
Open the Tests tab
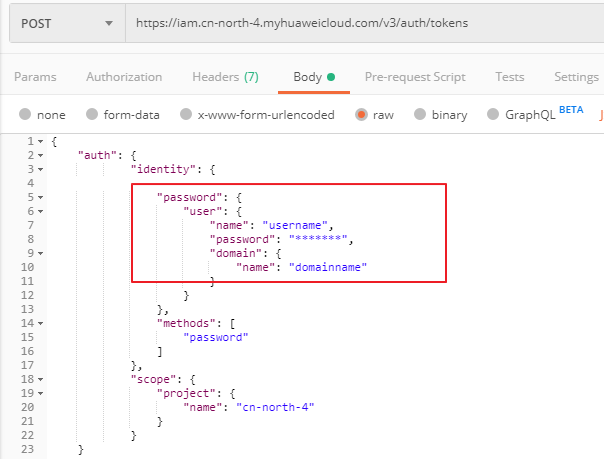(510, 77)
